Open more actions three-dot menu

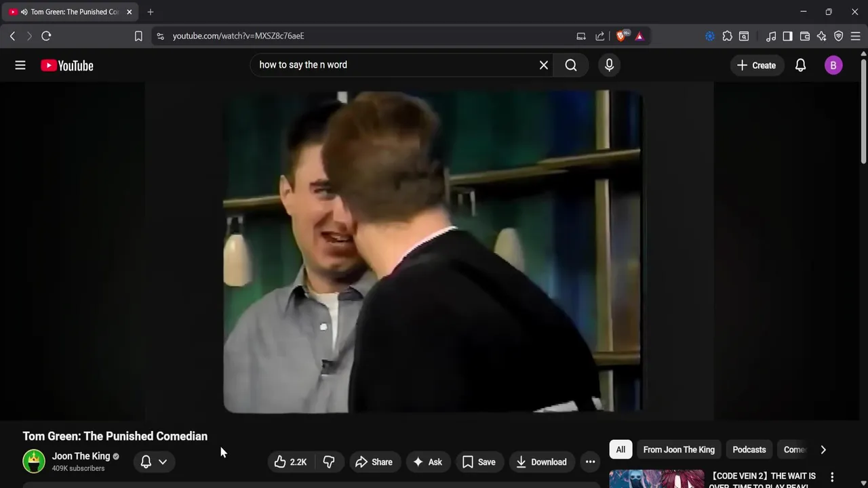pos(591,462)
